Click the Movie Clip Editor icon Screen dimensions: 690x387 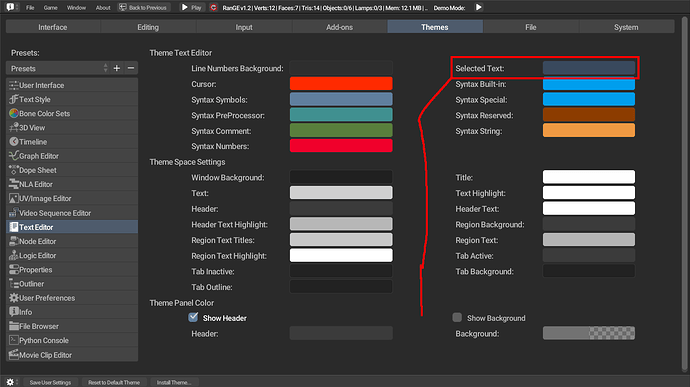tap(14, 354)
